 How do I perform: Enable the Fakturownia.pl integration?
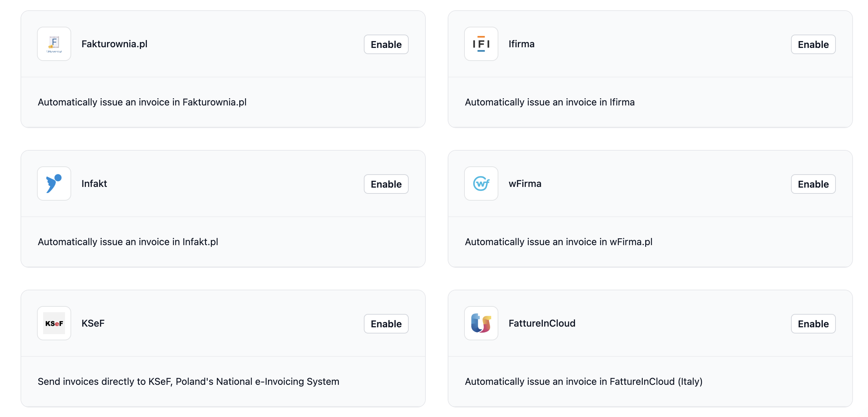pos(386,45)
